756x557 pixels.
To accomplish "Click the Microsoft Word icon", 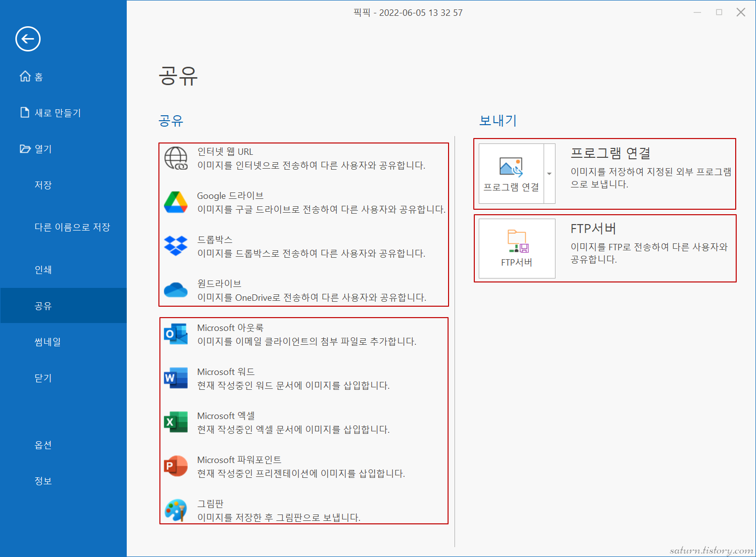I will pos(176,378).
